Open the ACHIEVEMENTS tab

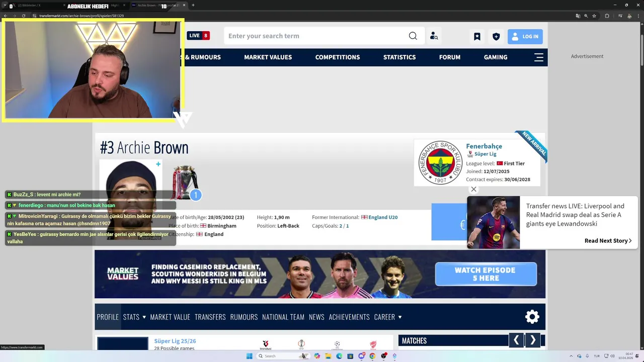pyautogui.click(x=349, y=317)
